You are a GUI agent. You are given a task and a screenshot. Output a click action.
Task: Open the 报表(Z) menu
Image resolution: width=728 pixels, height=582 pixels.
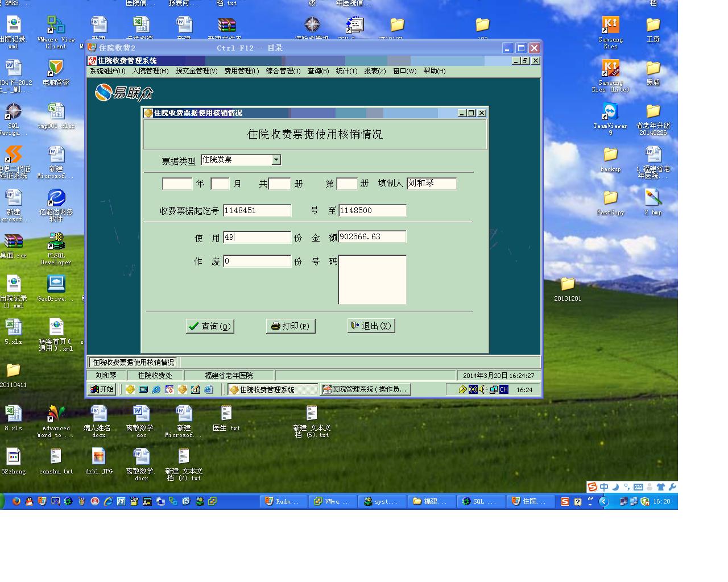pyautogui.click(x=375, y=71)
